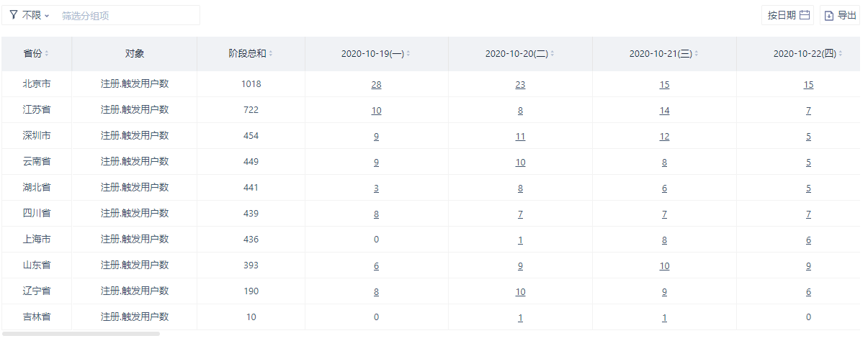Click the horizontal scrollbar below the table
Viewport: 868px width, 341px height.
81,334
